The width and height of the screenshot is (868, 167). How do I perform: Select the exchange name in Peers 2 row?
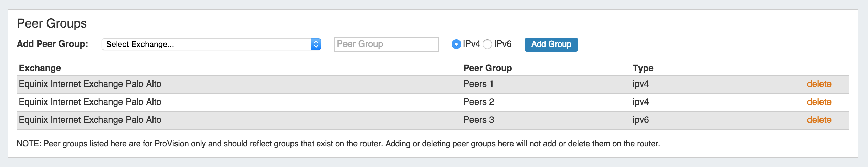tap(90, 102)
